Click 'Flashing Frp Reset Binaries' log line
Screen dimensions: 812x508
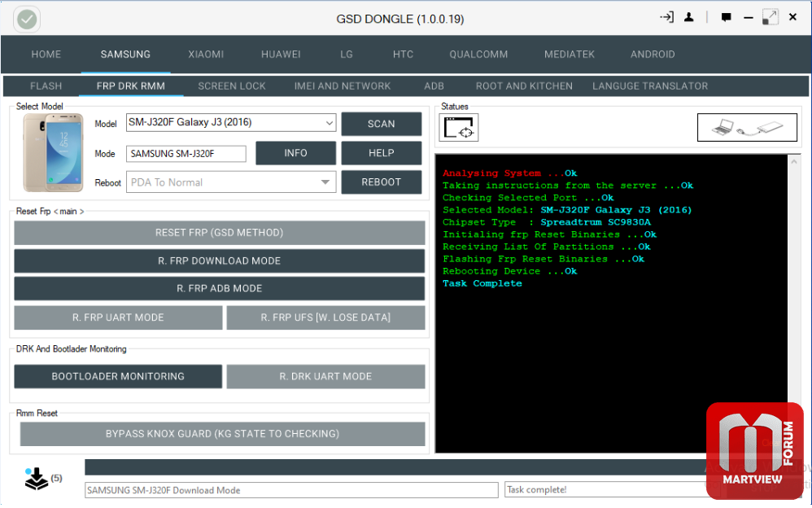(x=544, y=259)
